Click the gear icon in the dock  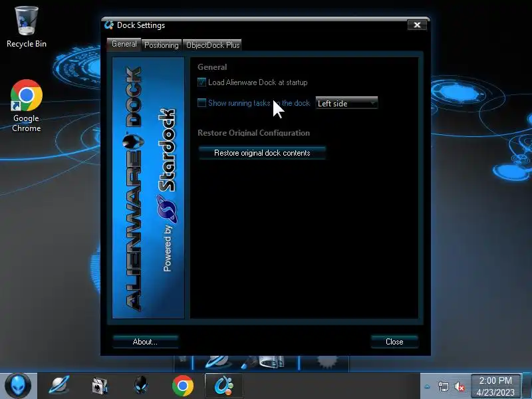pos(326,362)
